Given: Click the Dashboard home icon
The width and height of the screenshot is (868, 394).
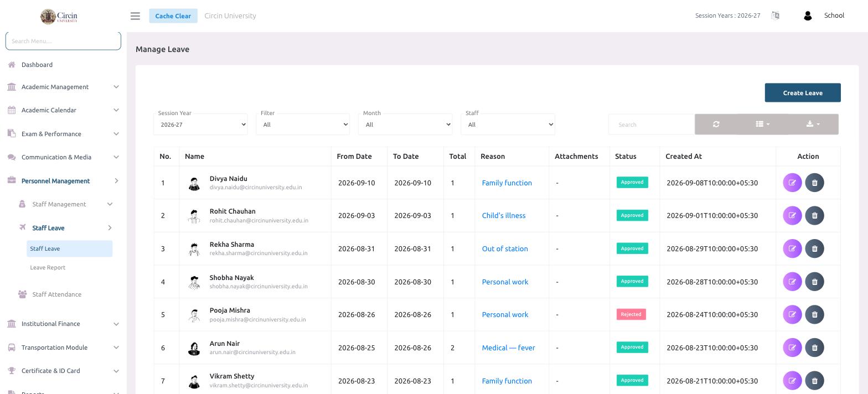Looking at the screenshot, I should pos(12,65).
